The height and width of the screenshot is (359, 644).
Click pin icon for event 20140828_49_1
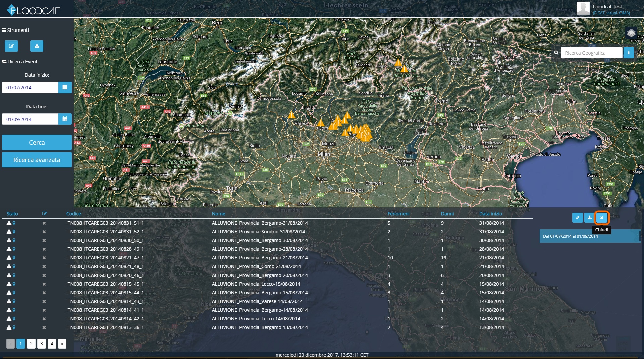tap(14, 249)
